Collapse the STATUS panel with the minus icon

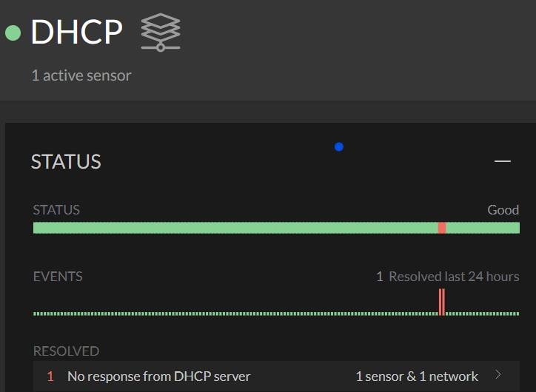click(x=503, y=161)
